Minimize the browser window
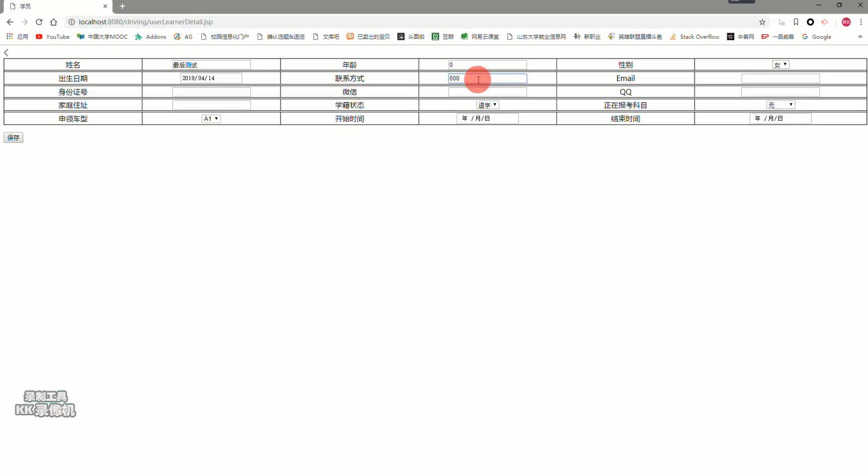Image resolution: width=868 pixels, height=473 pixels. pos(818,5)
